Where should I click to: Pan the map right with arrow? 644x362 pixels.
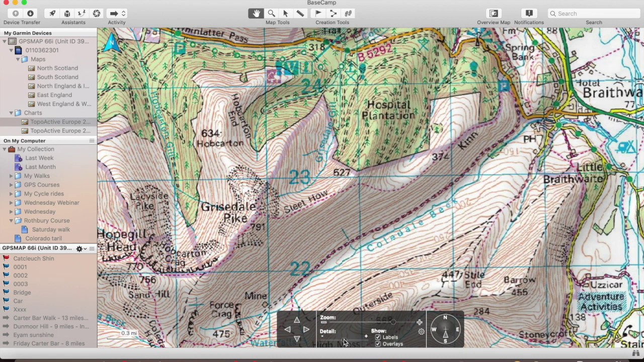click(306, 329)
